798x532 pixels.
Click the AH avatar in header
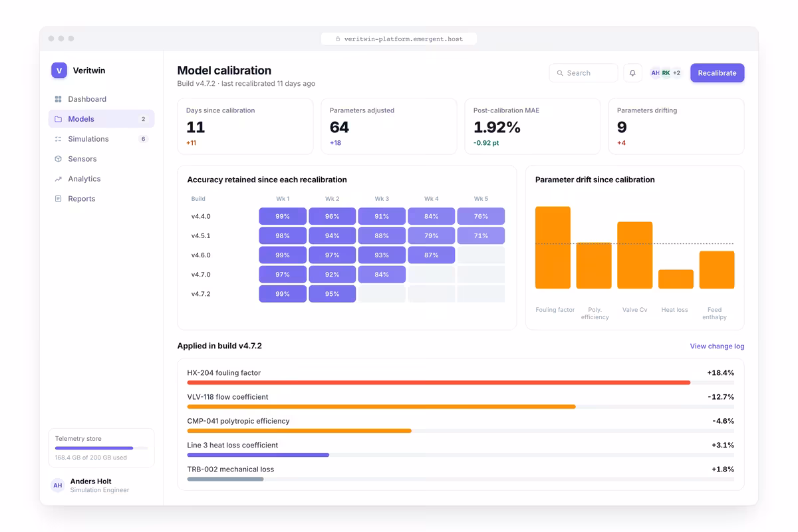coord(656,73)
